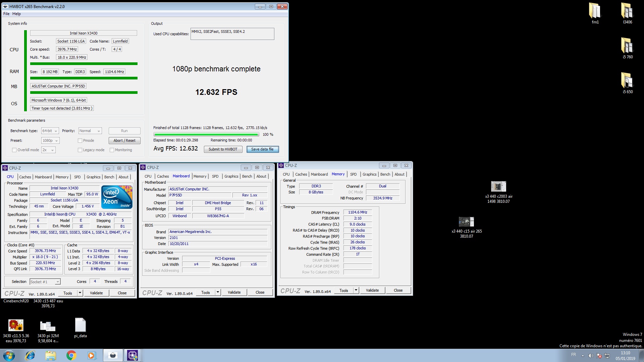
Task: Expand Tools arrow in CPU-Z Mainboard window
Action: (x=218, y=292)
